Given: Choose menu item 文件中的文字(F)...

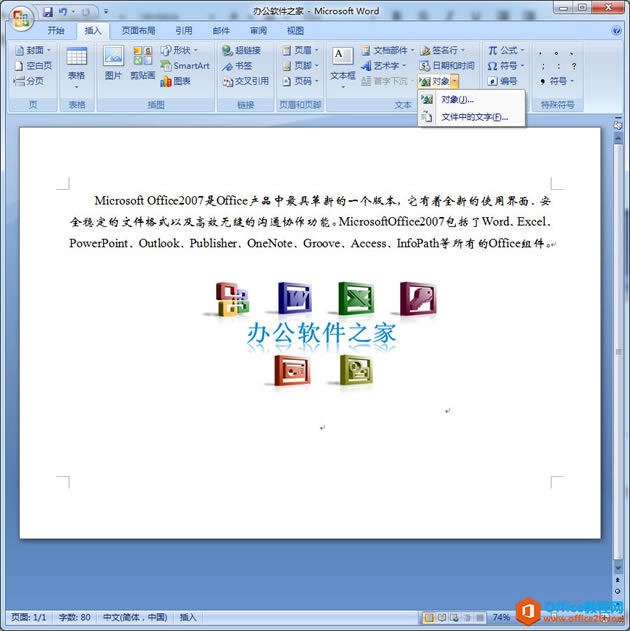Looking at the screenshot, I should 471,117.
